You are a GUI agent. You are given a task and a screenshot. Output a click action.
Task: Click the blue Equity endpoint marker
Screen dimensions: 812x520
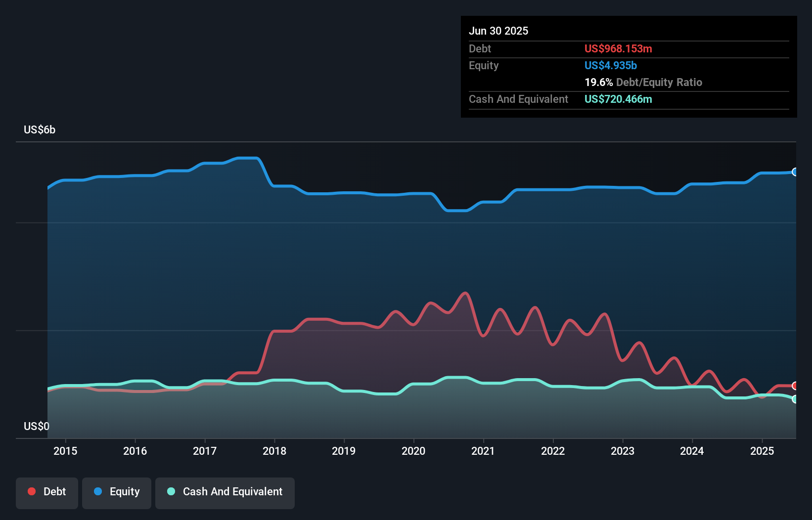(795, 172)
